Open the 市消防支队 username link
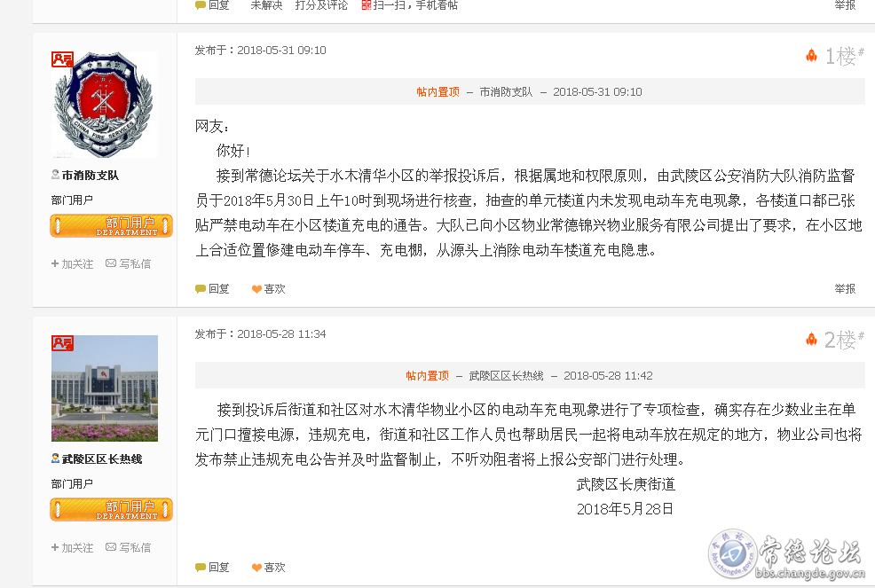Image resolution: width=875 pixels, height=588 pixels. tap(90, 176)
